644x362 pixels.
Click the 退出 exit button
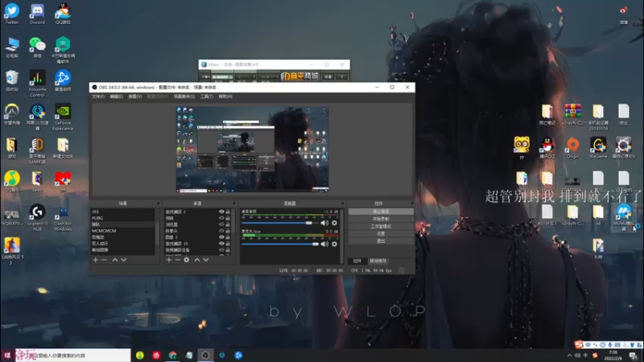381,241
